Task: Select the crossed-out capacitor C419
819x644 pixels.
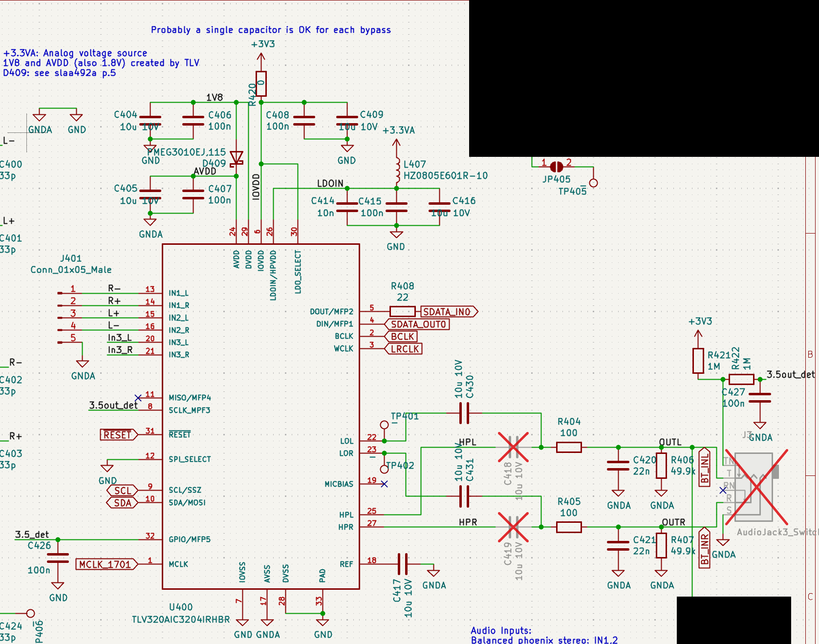Action: pyautogui.click(x=513, y=527)
